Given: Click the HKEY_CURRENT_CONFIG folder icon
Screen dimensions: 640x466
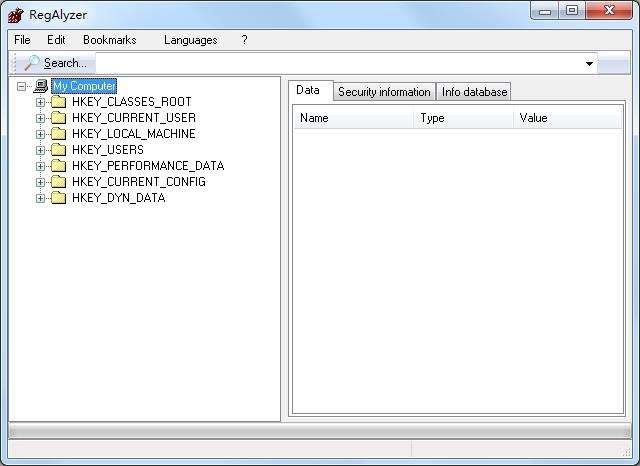Looking at the screenshot, I should [58, 181].
